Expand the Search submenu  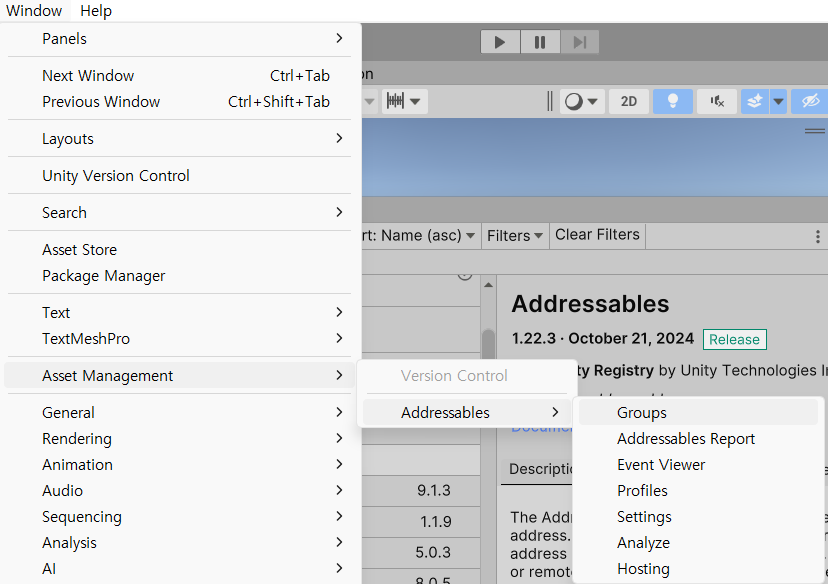180,213
